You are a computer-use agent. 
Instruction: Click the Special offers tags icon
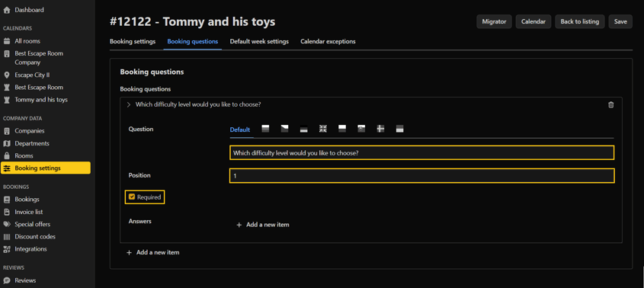[x=6, y=224]
